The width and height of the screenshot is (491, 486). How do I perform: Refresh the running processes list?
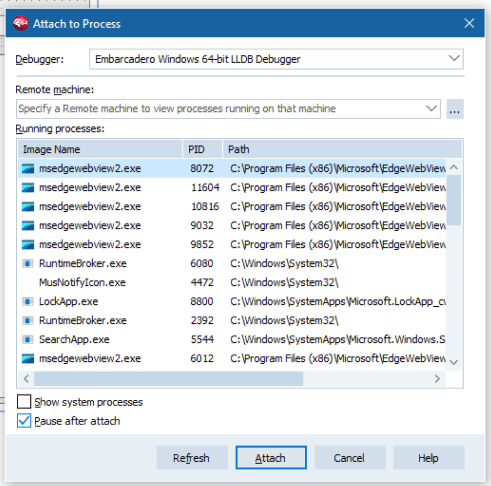[192, 458]
